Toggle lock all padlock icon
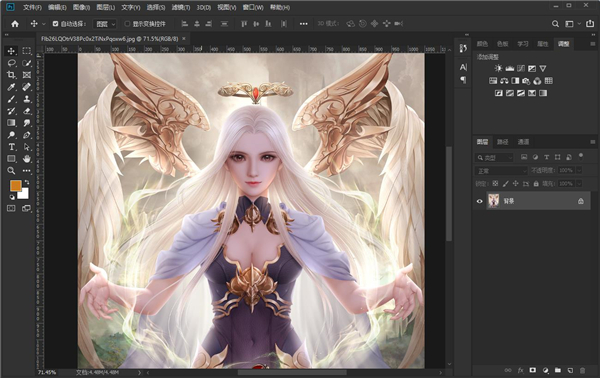Viewport: 600px width, 378px height. tap(536, 184)
